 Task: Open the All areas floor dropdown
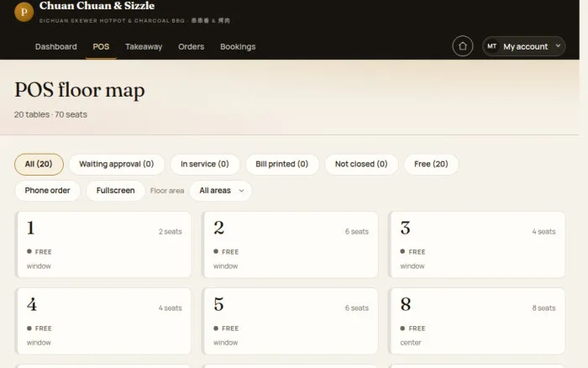(220, 191)
